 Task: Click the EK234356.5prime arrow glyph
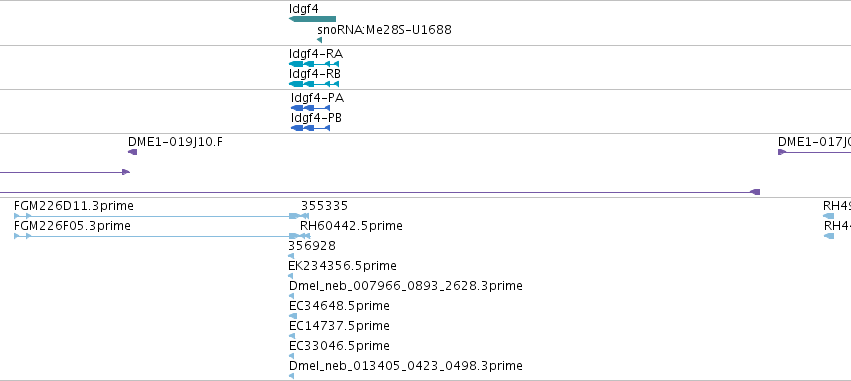pos(290,276)
